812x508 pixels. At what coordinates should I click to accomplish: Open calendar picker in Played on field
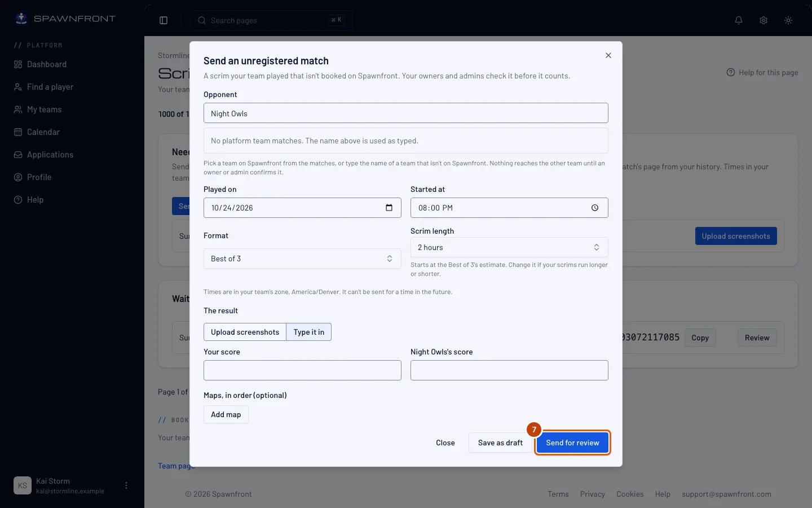(389, 208)
